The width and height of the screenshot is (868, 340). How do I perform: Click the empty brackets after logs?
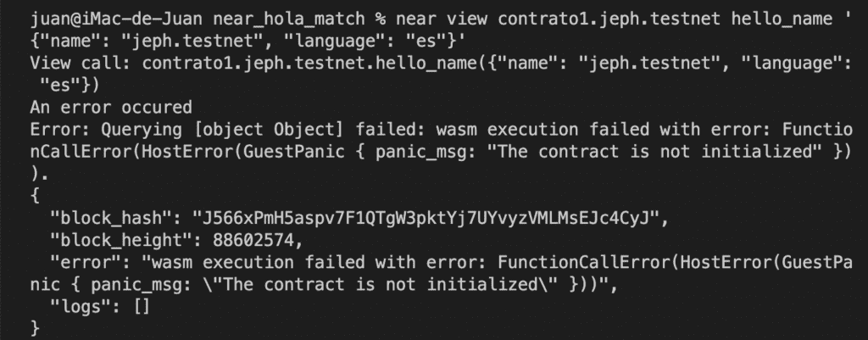(142, 306)
